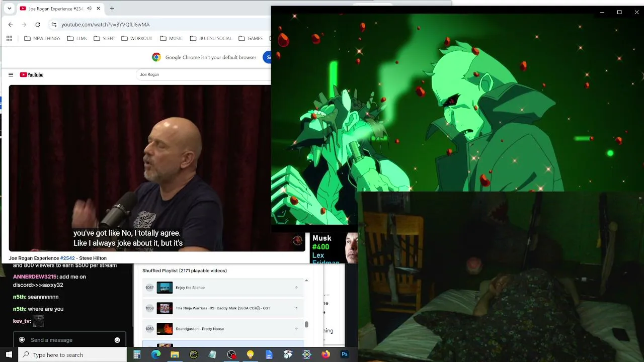
Task: Open the LLMs bookmark folder
Action: (x=77, y=38)
